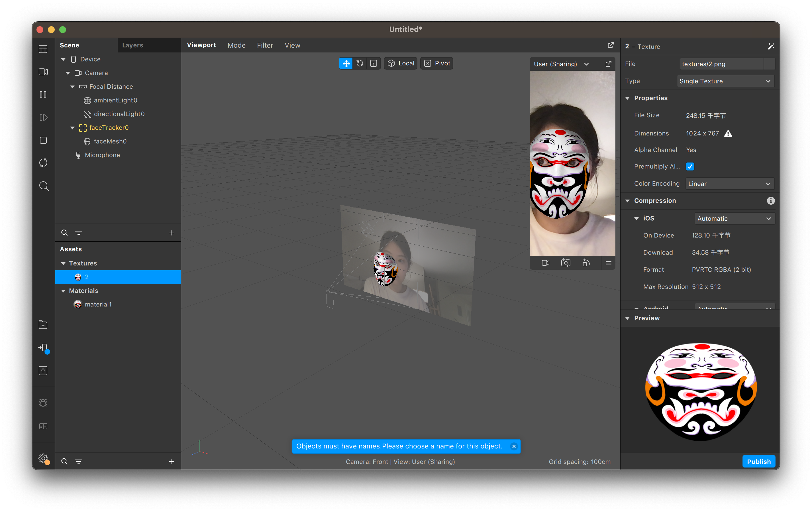Open search via magnifier in left sidebar

click(x=44, y=186)
